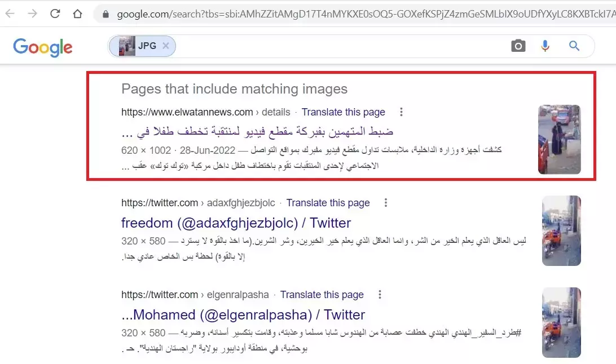Click the browser forward arrow
This screenshot has width=616, height=364.
tap(32, 14)
